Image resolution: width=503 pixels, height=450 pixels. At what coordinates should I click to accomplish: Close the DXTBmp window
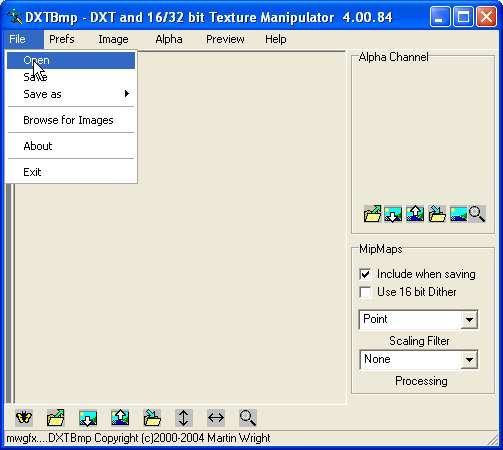(x=486, y=17)
